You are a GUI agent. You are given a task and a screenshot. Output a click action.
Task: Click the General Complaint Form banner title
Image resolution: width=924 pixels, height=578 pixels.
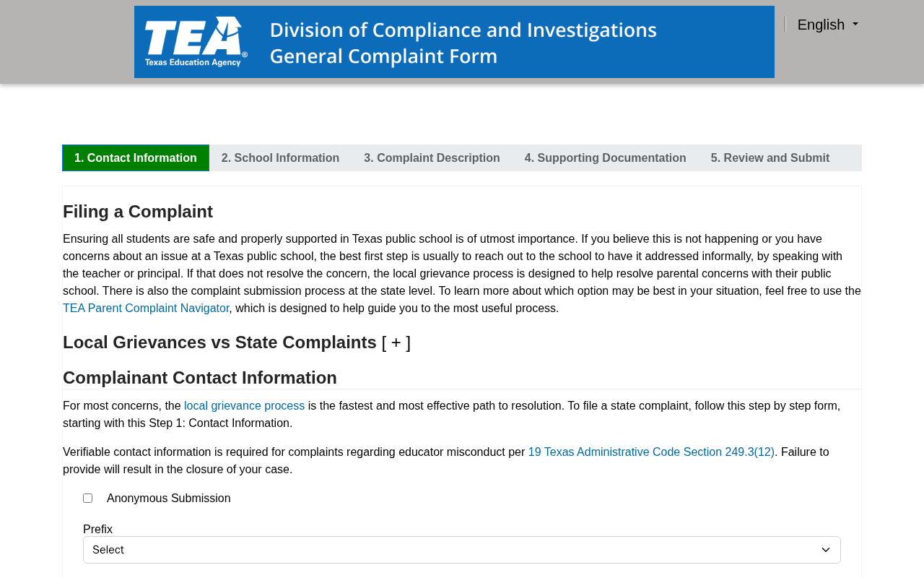(383, 56)
